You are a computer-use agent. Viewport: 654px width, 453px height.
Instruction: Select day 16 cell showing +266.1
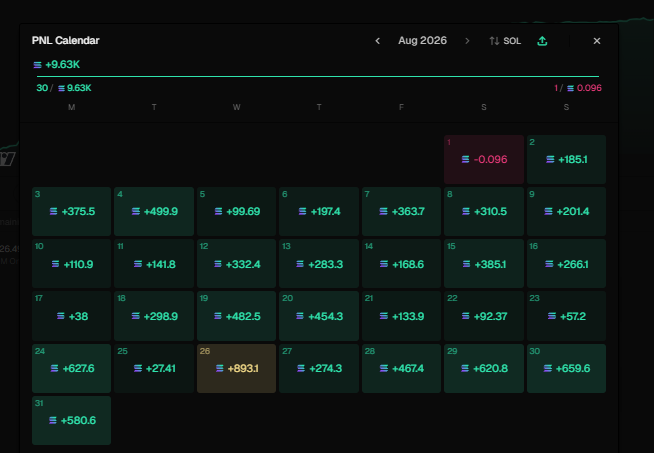tap(566, 264)
